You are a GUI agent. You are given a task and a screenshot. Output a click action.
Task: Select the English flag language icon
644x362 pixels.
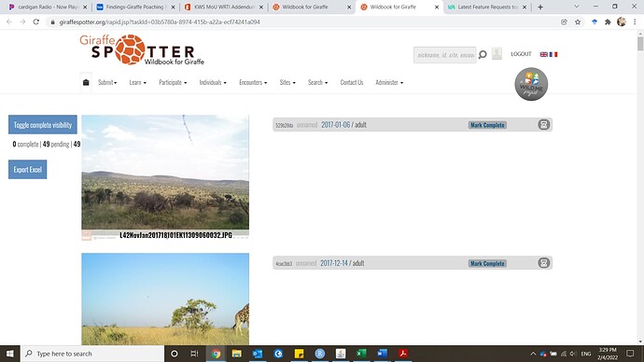(544, 54)
